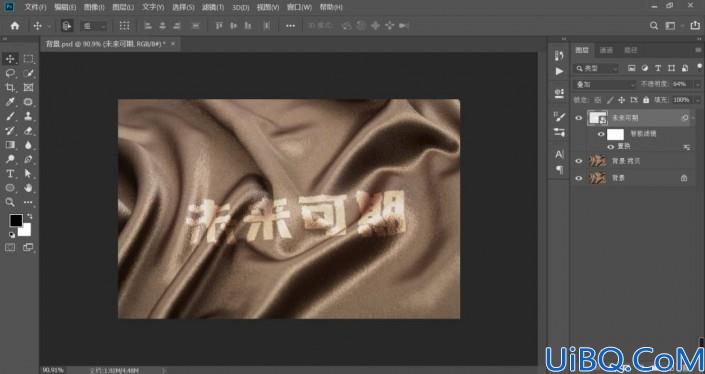Click Home icon in options bar
Screen dimensions: 705x374
(x=15, y=26)
